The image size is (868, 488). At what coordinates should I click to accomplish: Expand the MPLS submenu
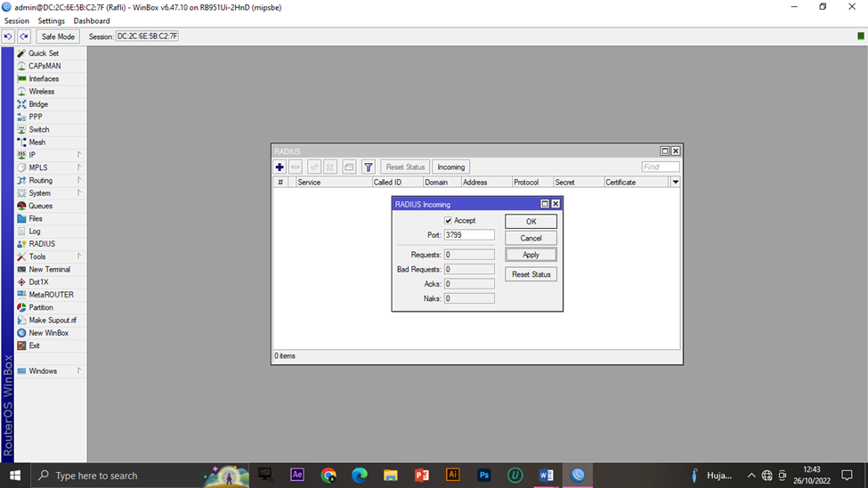(50, 167)
